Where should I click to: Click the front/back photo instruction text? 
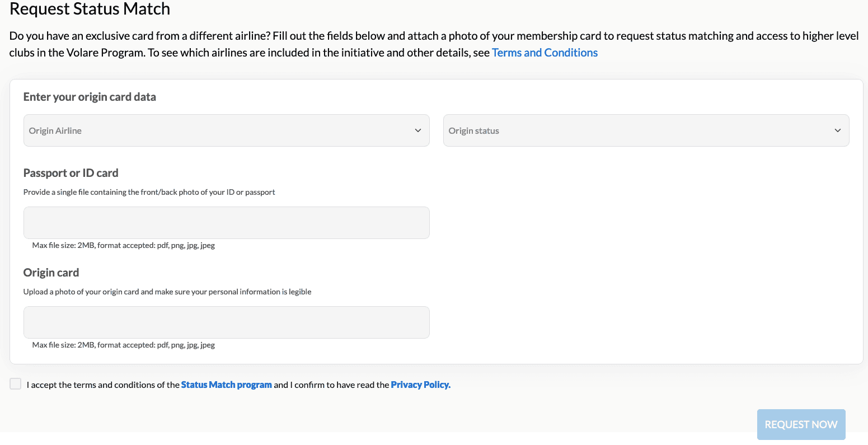click(x=149, y=192)
